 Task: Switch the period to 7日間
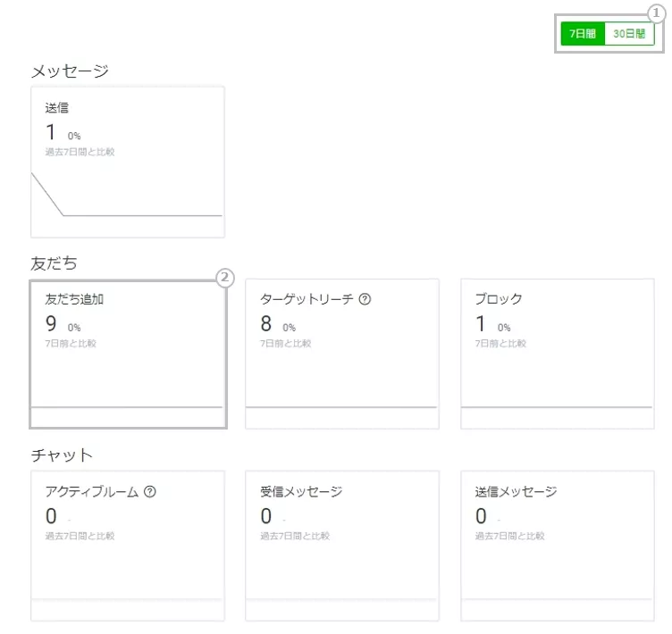[583, 34]
